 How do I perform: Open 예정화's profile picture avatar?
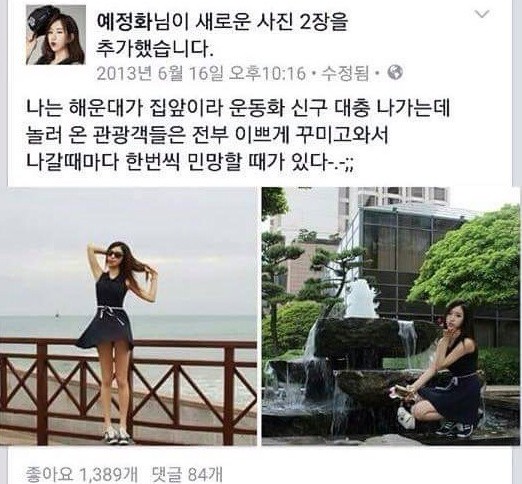56,35
